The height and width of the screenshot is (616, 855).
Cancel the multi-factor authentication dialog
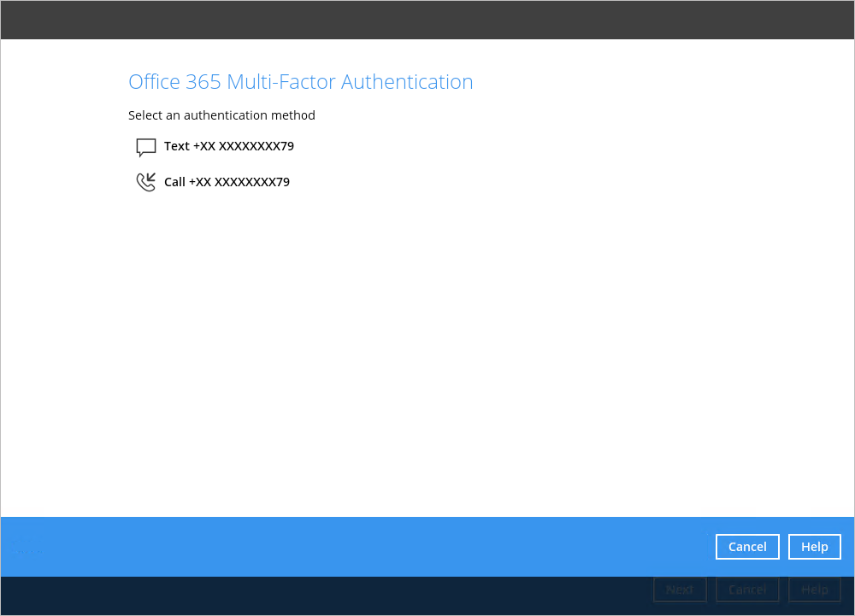pos(747,546)
